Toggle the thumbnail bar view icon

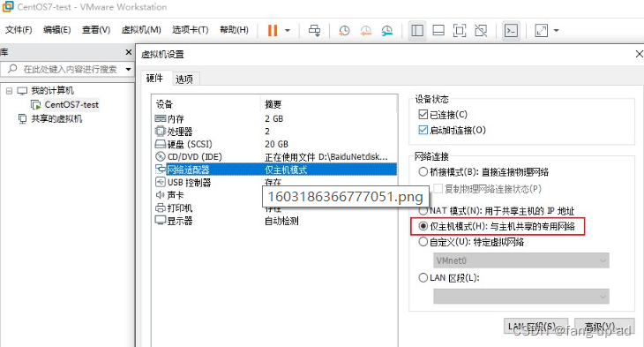tap(438, 30)
